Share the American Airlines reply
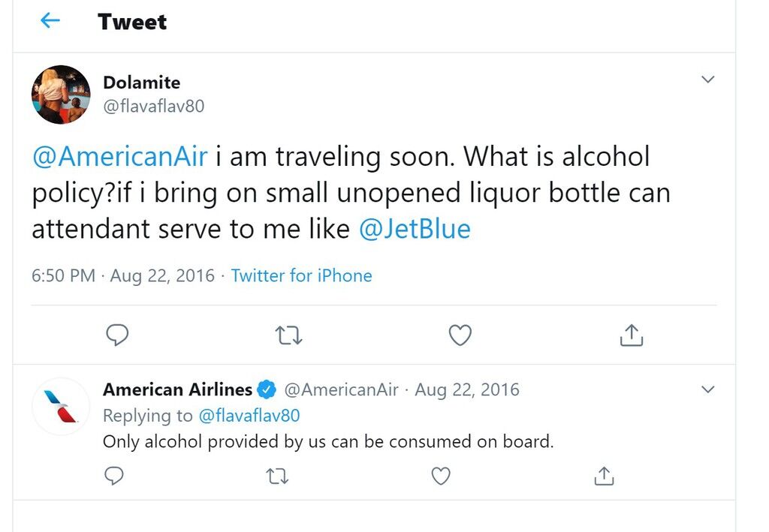 (604, 476)
